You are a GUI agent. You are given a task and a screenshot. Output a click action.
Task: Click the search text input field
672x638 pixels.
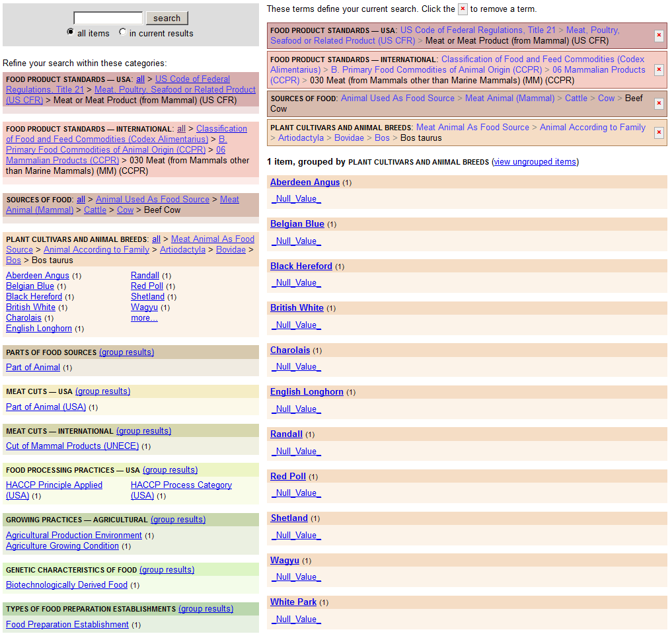click(x=108, y=18)
